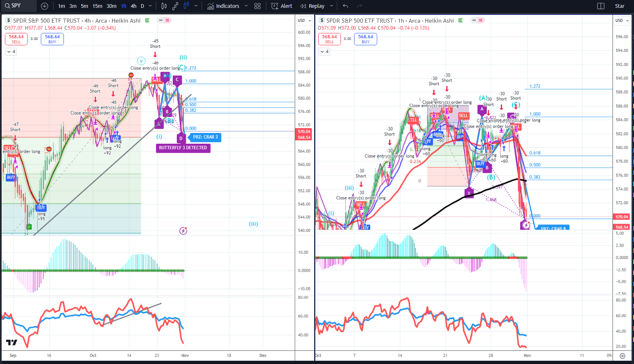Open USD currency dropdown on 1h chart
The height and width of the screenshot is (364, 634).
(x=622, y=21)
